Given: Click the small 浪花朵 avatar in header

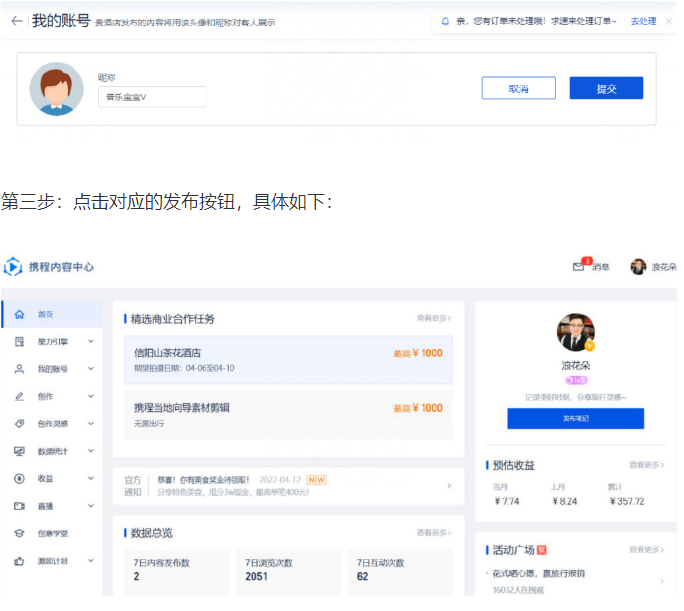Looking at the screenshot, I should pyautogui.click(x=638, y=266).
